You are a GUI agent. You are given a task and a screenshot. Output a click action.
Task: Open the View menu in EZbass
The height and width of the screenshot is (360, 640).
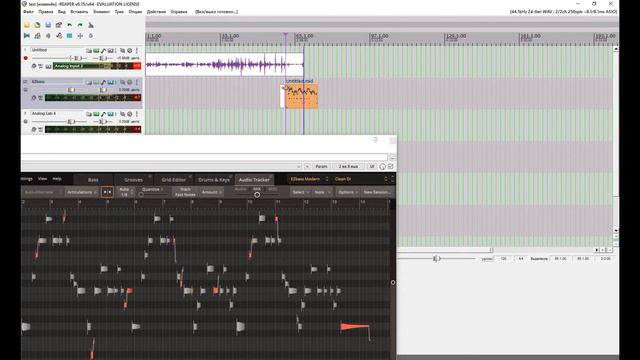42,179
